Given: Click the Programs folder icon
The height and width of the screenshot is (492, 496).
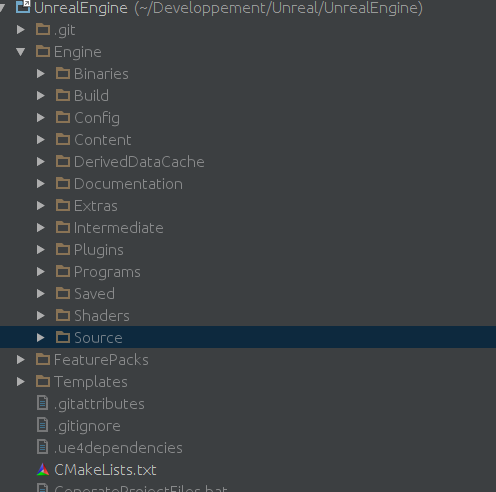Looking at the screenshot, I should [63, 271].
